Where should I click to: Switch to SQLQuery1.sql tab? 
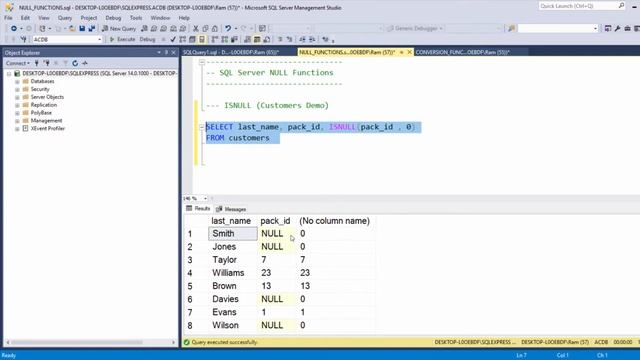(231, 52)
